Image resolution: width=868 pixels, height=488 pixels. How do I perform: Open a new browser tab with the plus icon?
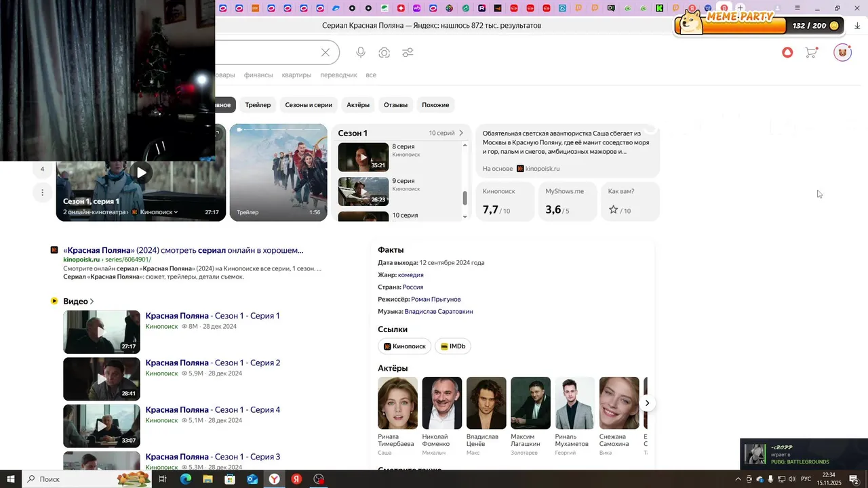tap(741, 8)
